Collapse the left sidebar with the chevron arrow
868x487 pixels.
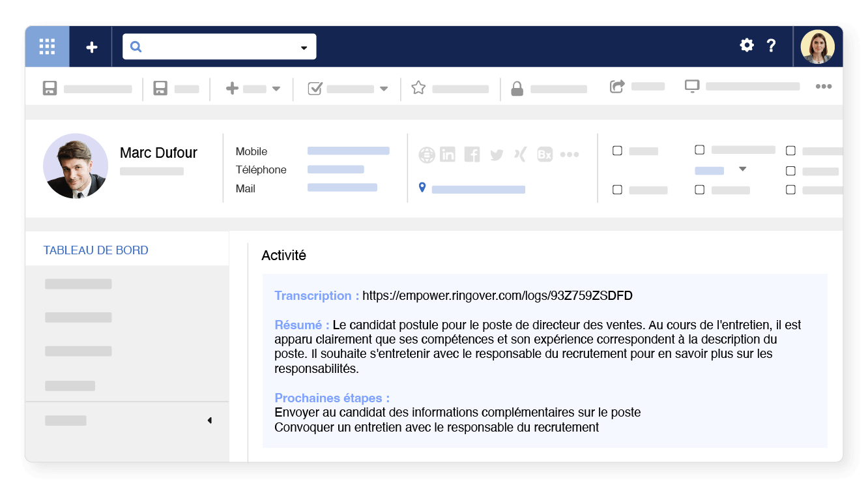(209, 420)
